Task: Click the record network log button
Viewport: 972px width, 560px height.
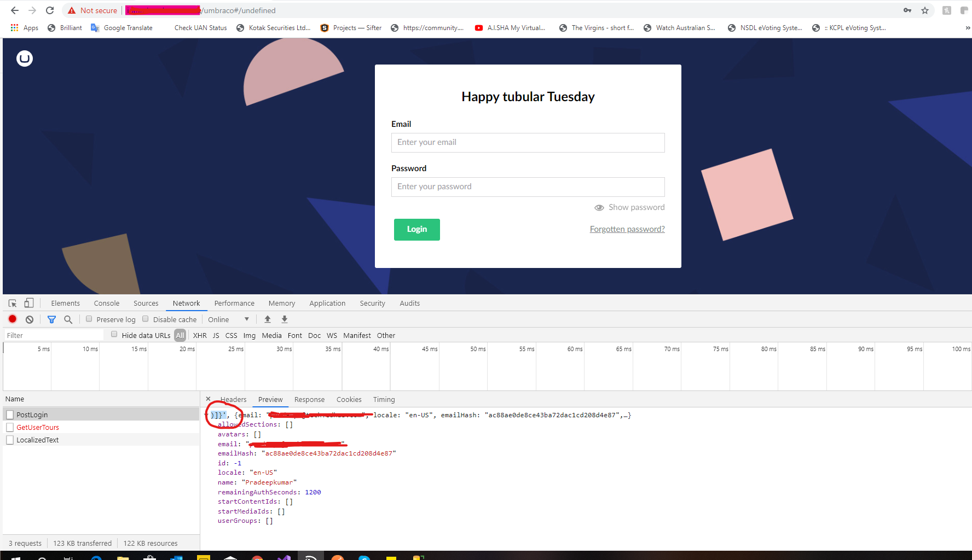Action: [x=13, y=319]
